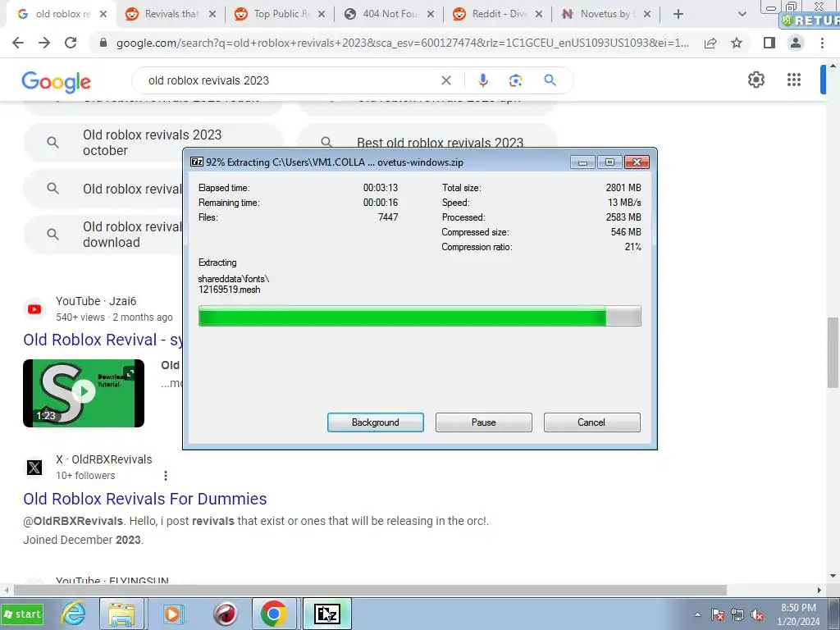Click the X logo beside OldRBXRevivals
This screenshot has height=630, width=840.
34,467
